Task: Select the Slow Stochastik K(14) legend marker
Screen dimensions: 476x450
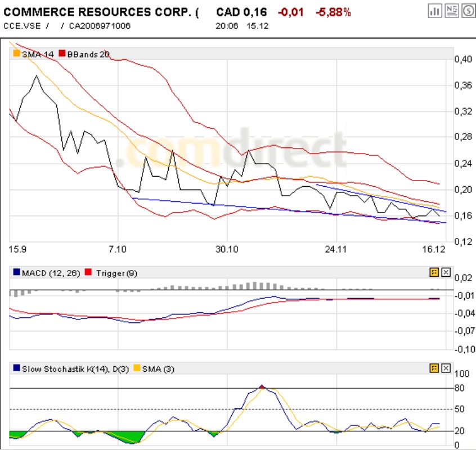Action: [x=16, y=369]
